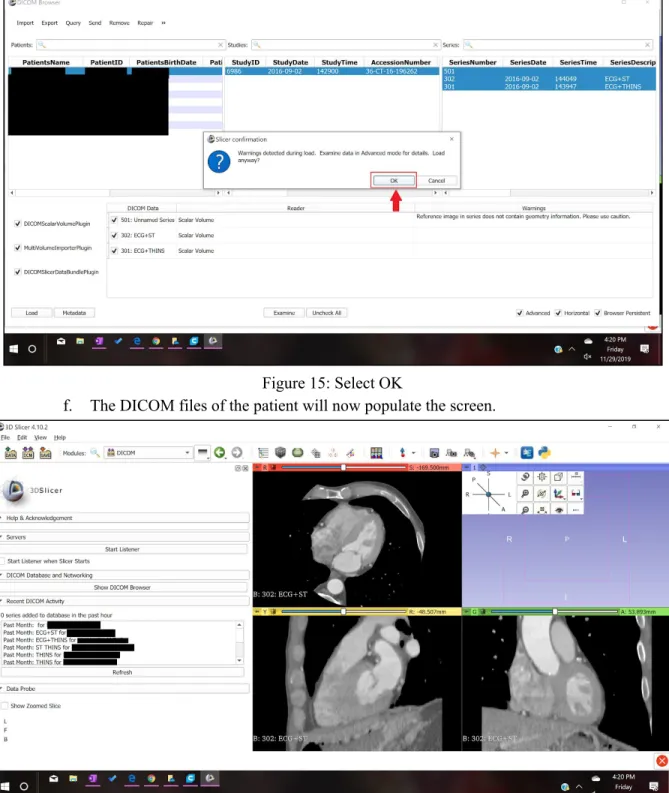Open the Volume Rendering cube icon
The image size is (669, 793).
click(x=280, y=453)
